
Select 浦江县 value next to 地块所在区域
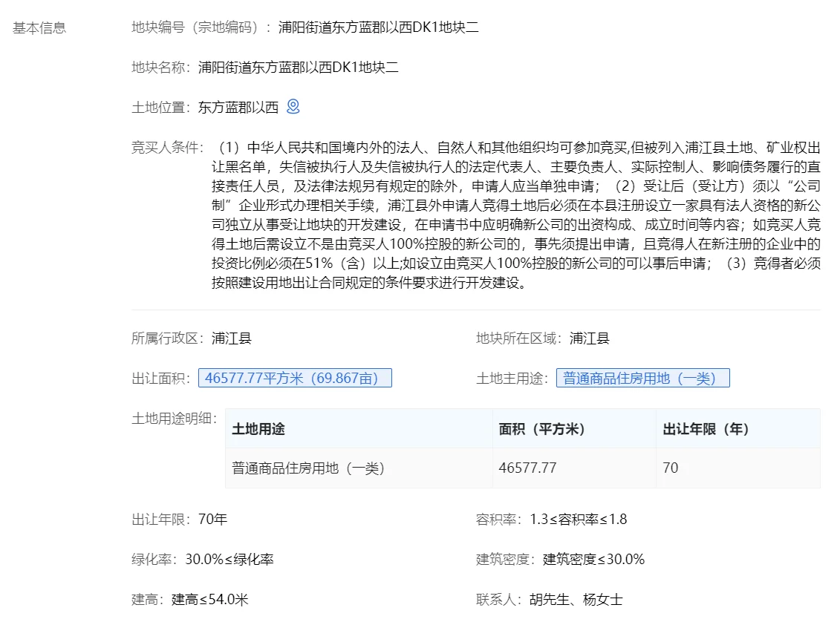coord(589,338)
